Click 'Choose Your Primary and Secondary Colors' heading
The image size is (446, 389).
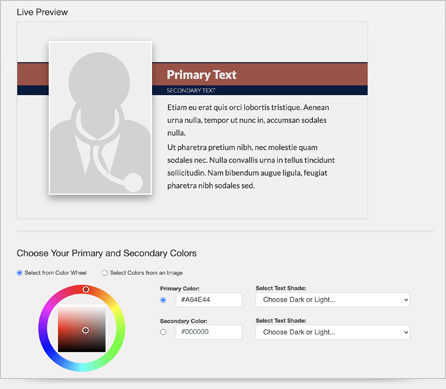107,253
